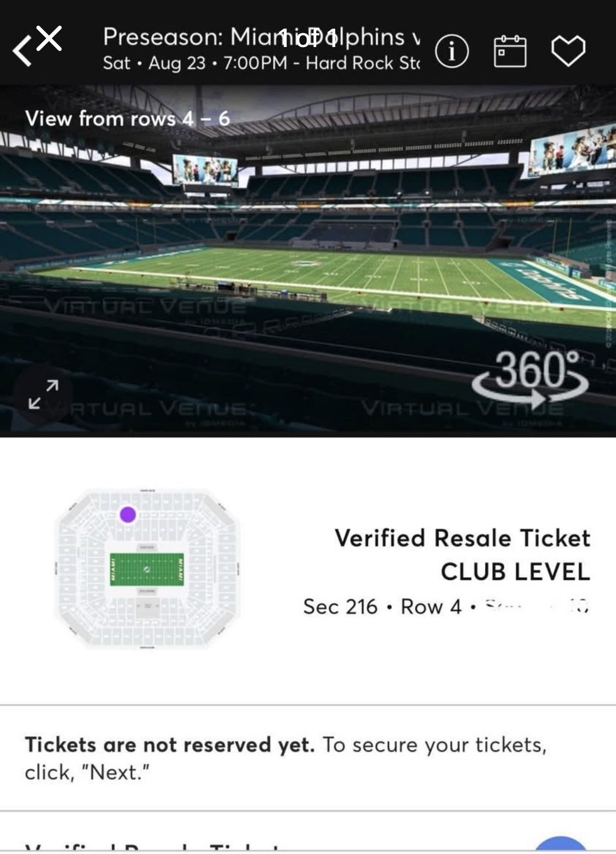Favorite the event with the heart icon

pyautogui.click(x=568, y=51)
